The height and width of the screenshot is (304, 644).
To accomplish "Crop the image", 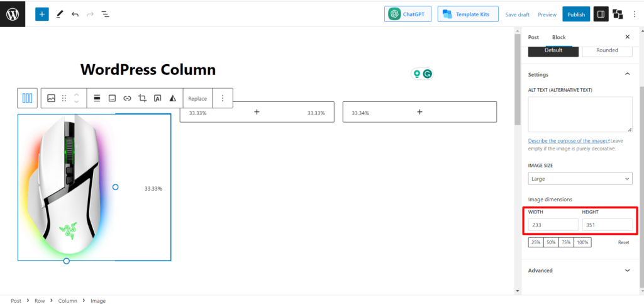I will coord(143,98).
